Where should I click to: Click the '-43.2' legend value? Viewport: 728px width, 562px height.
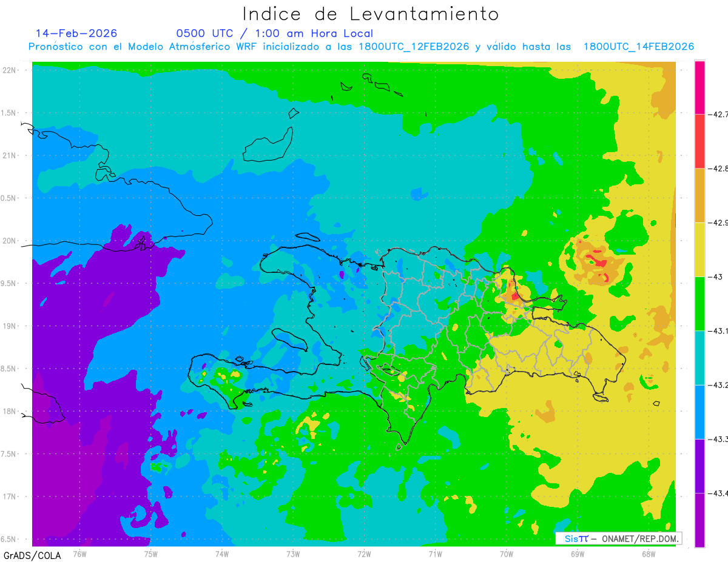point(718,385)
